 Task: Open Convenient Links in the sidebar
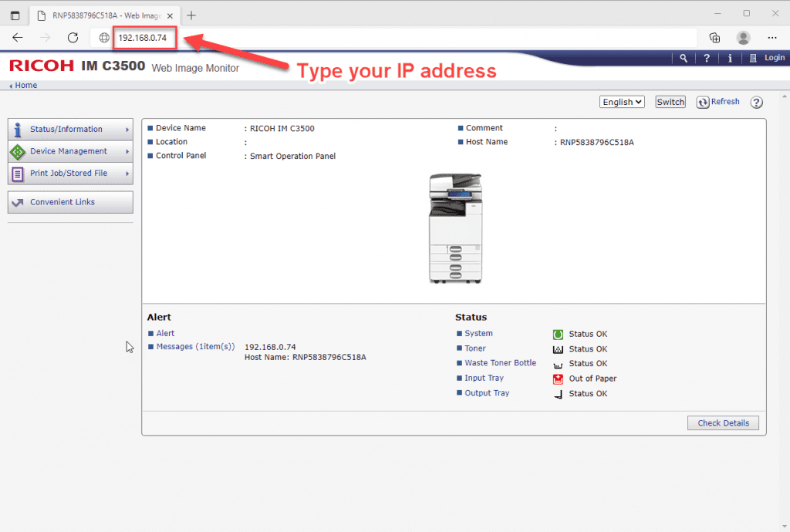pos(70,202)
